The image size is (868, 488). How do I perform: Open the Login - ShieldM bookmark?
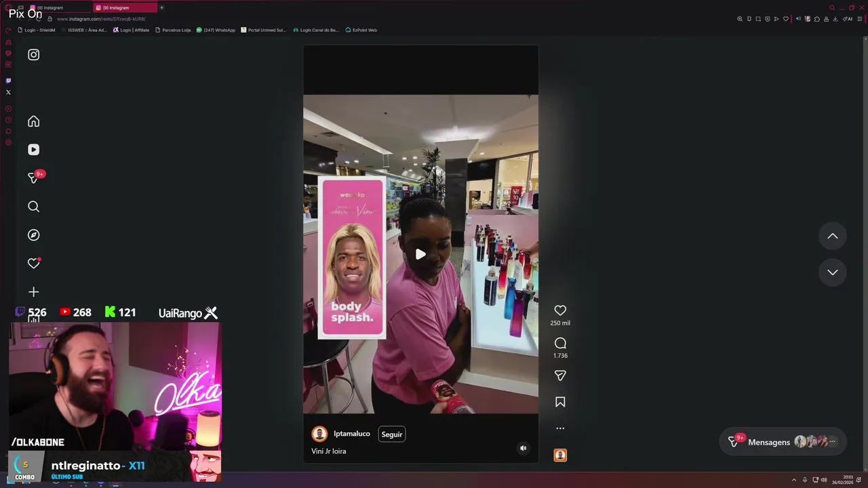point(36,30)
